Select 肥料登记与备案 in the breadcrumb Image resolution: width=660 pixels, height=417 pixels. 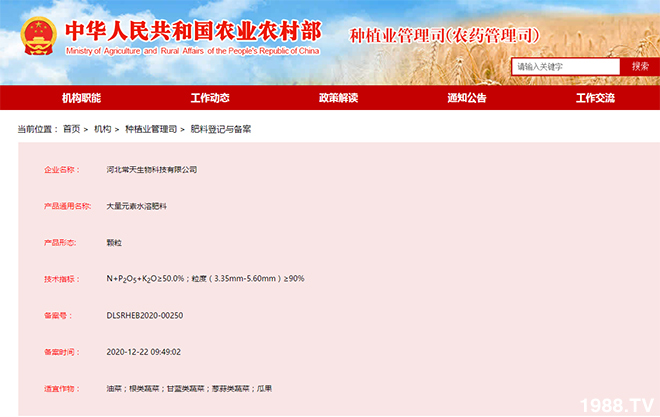pyautogui.click(x=220, y=129)
